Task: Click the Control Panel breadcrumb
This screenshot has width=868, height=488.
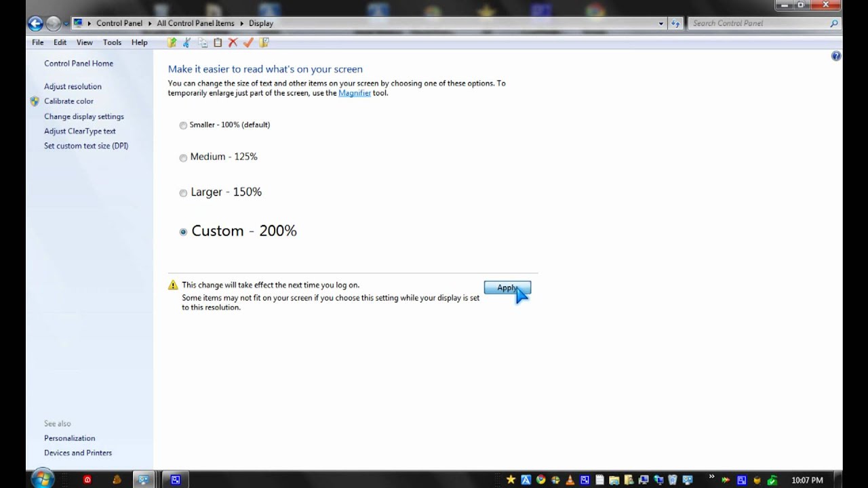Action: tap(119, 23)
